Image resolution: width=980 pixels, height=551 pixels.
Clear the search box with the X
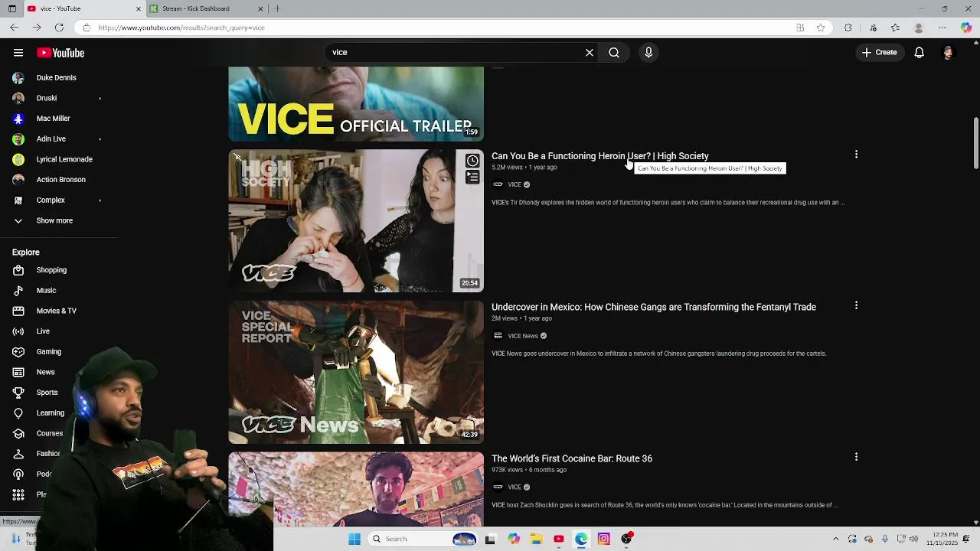pos(590,53)
